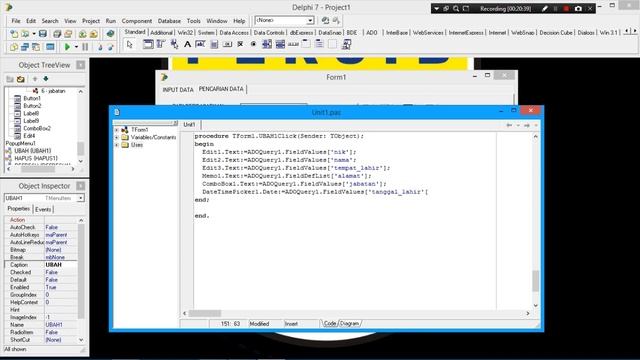Select the arrow pointer in the component palette
This screenshot has height=360, width=640.
click(130, 44)
